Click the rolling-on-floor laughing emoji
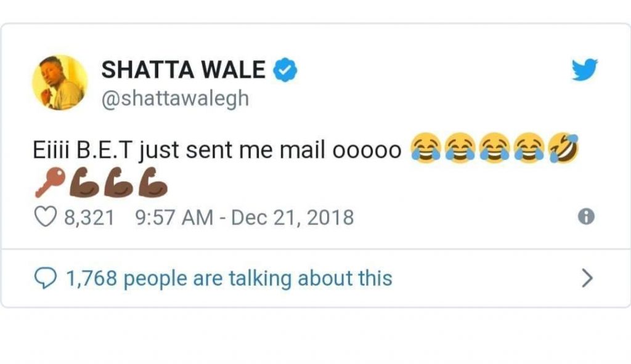631x364 pixels. (x=564, y=148)
